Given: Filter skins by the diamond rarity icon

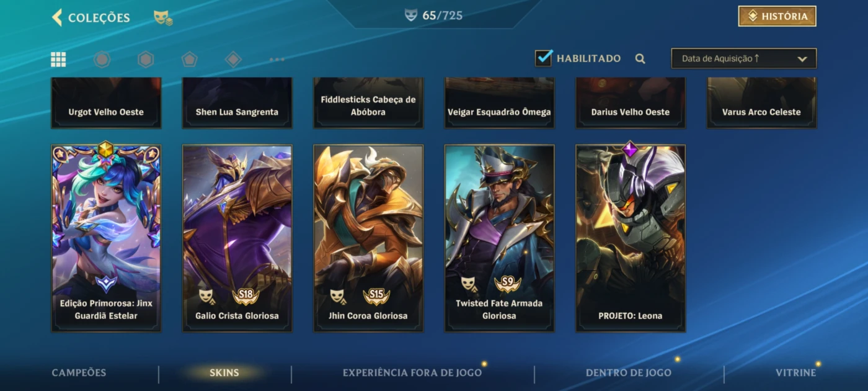Looking at the screenshot, I should pos(233,60).
